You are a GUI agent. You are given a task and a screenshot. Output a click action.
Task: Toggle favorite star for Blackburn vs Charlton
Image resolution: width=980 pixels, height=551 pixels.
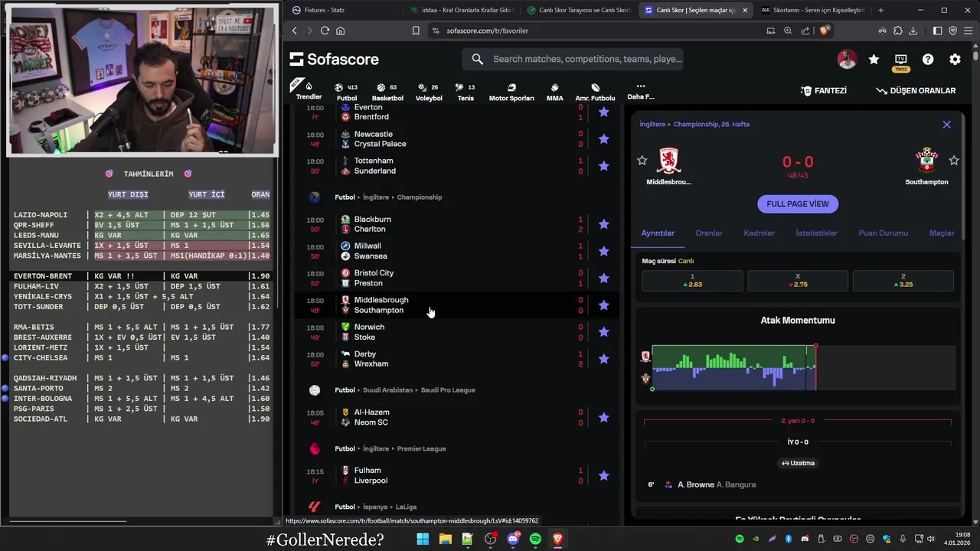tap(603, 223)
